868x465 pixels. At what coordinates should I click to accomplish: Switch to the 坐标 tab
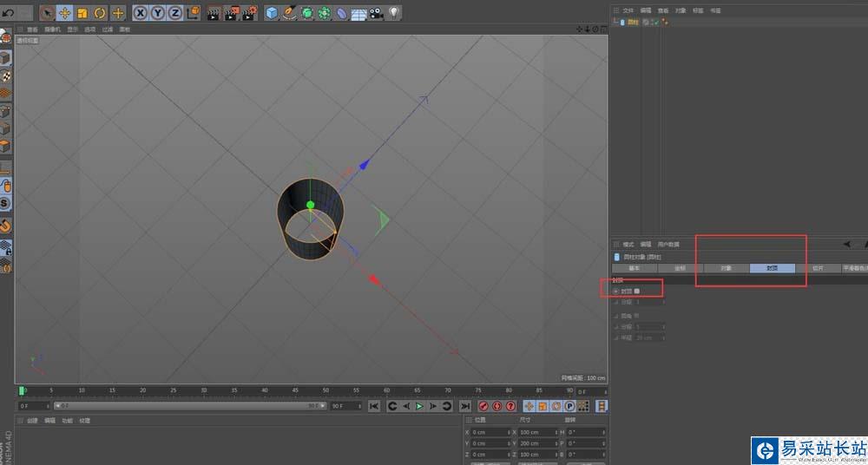pyautogui.click(x=681, y=268)
